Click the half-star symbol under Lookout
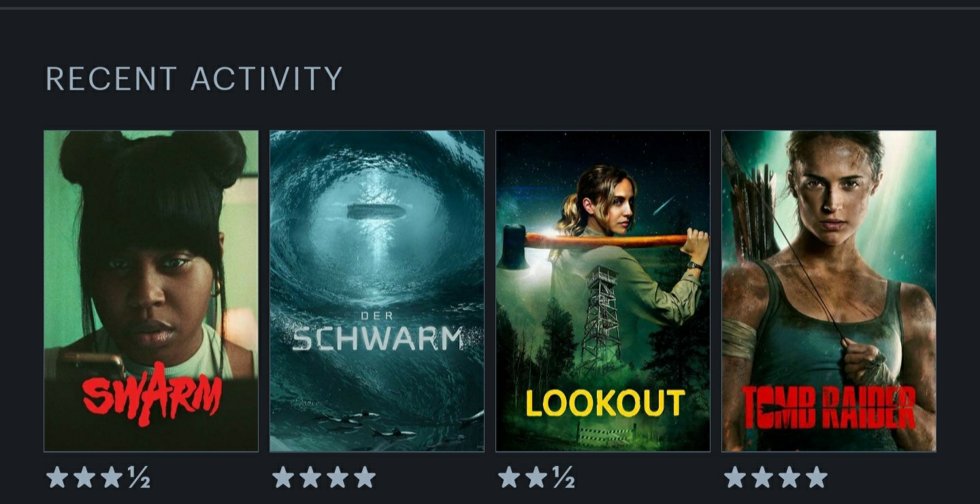This screenshot has height=504, width=980. tap(563, 478)
